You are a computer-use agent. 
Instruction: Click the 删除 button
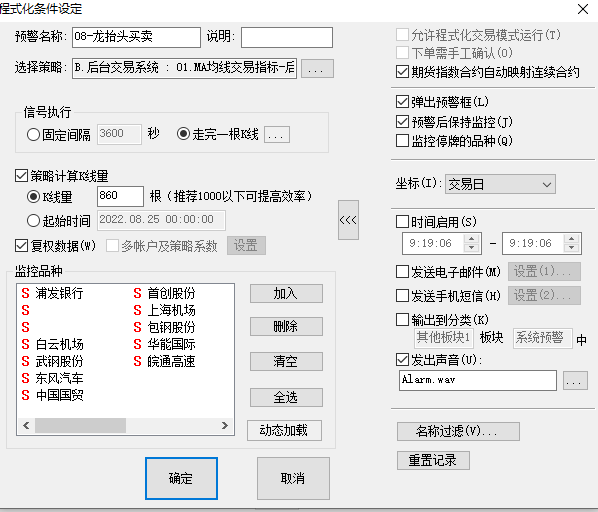[286, 326]
